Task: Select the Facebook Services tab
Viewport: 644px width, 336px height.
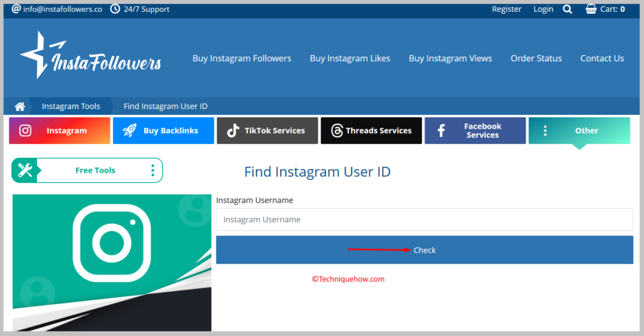Action: click(x=475, y=131)
